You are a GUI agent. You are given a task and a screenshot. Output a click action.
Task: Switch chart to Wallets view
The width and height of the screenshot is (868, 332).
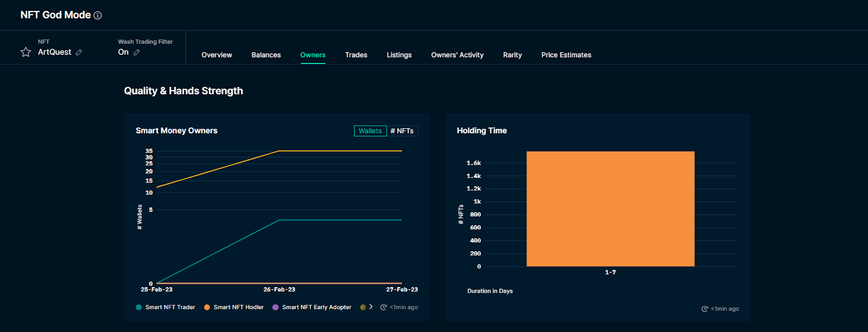point(370,131)
